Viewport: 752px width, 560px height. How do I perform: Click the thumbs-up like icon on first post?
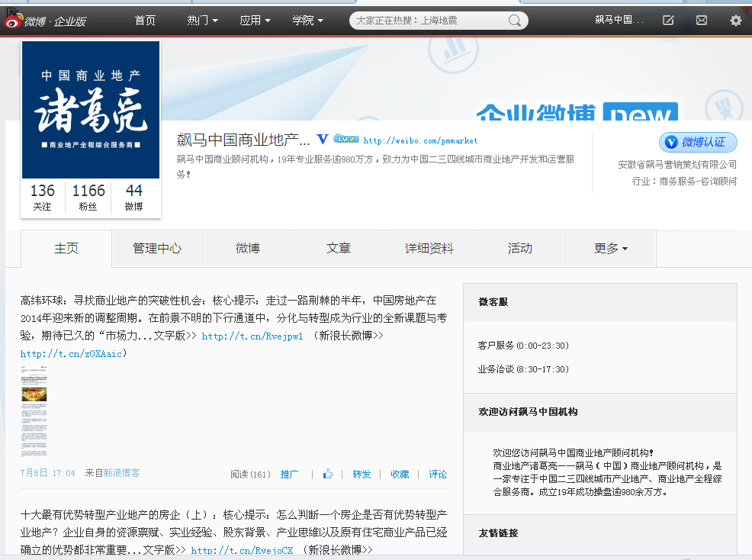[x=327, y=474]
